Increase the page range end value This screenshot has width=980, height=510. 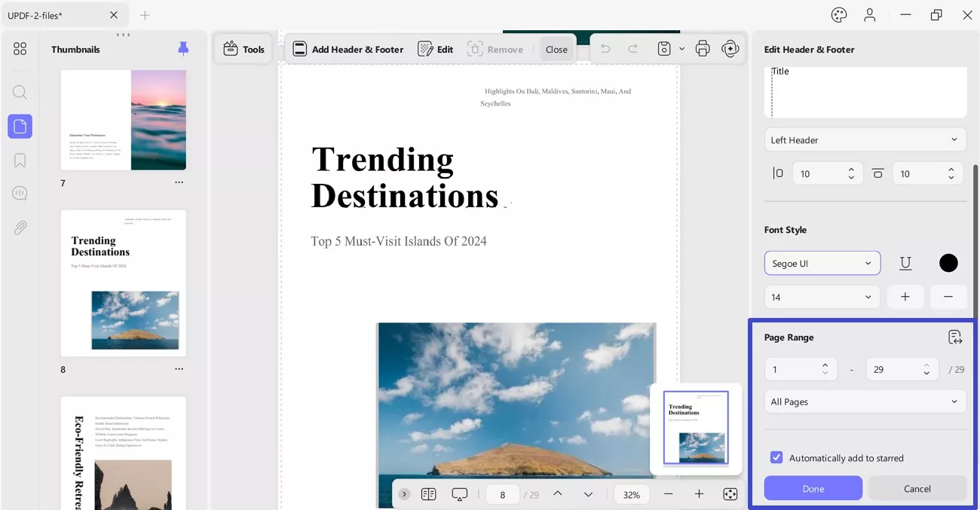coord(926,365)
